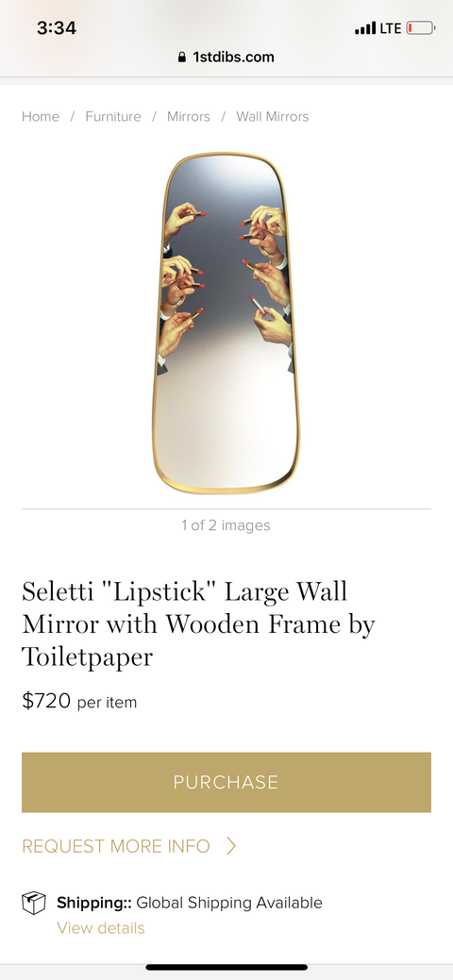Tap the 1 of 2 images counter
453x980 pixels.
(226, 525)
